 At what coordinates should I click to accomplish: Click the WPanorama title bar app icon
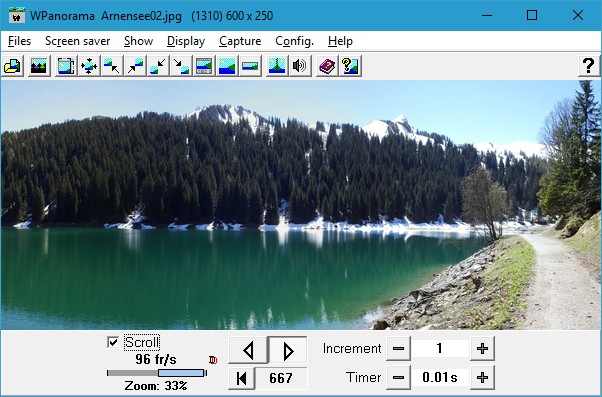(17, 15)
